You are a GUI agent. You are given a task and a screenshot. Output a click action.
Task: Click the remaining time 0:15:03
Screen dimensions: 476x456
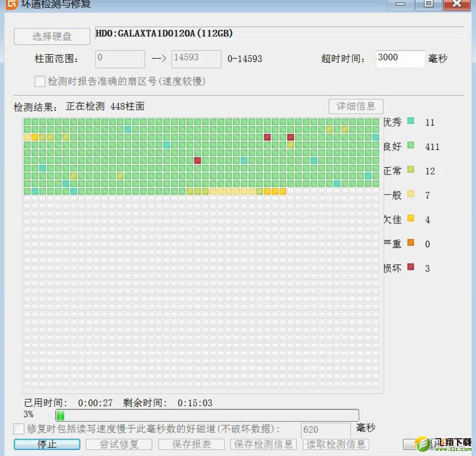tap(195, 403)
